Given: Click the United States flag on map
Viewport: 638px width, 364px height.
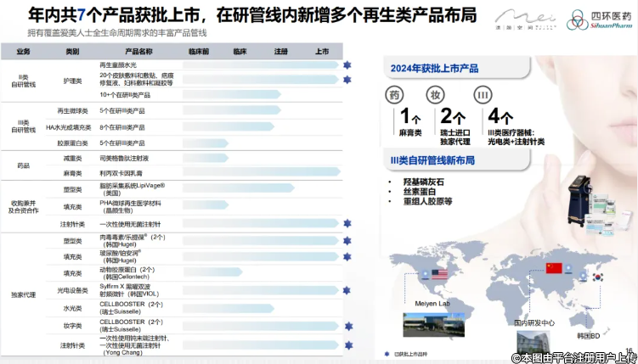Looking at the screenshot, I should 439,275.
